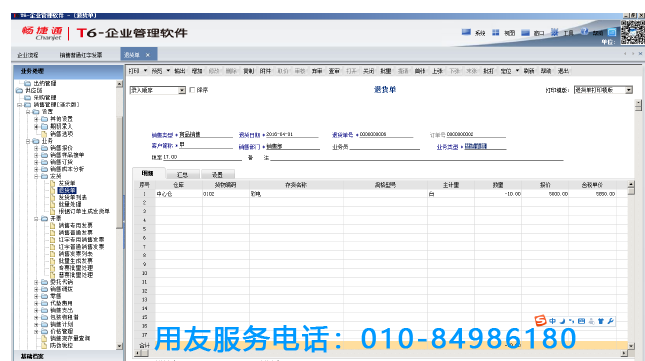645x361 pixels.
Task: Open the 帮助 question-mark icon in the header
Action: click(x=584, y=32)
